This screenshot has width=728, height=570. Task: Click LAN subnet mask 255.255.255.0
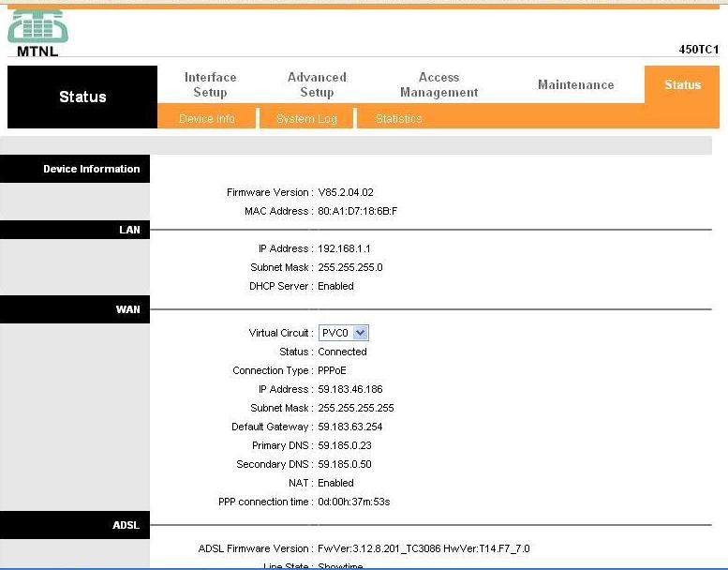pos(350,267)
